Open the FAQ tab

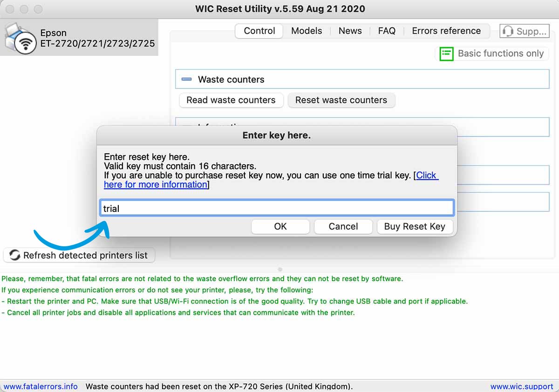tap(386, 31)
